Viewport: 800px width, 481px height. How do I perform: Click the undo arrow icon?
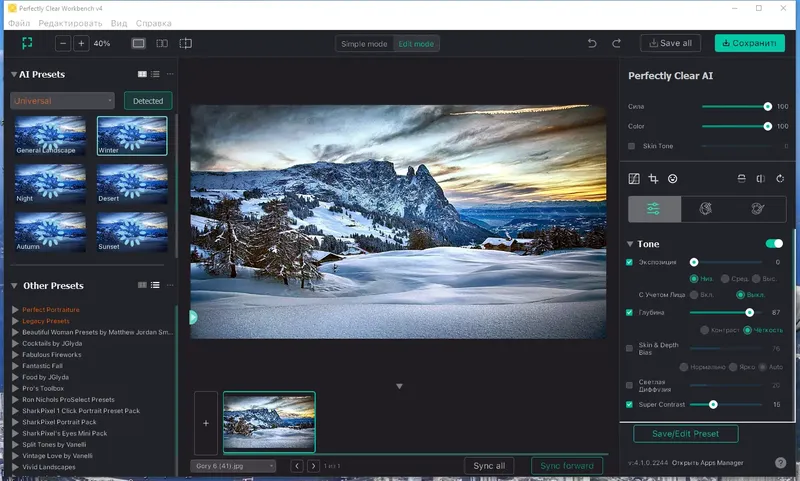click(x=592, y=43)
